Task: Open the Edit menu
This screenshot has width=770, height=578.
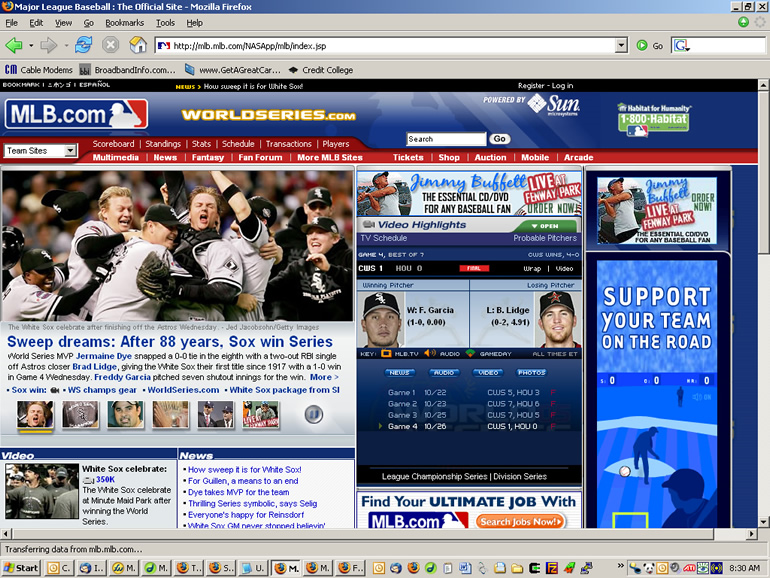Action: (x=36, y=23)
